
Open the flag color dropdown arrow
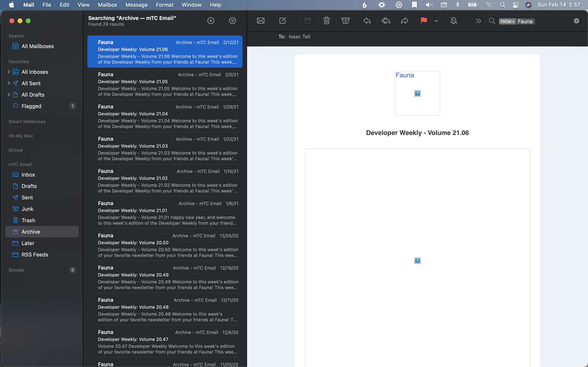(x=436, y=21)
